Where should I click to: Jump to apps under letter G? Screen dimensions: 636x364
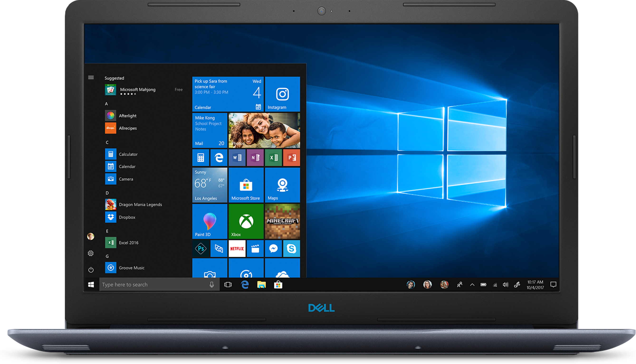point(107,256)
